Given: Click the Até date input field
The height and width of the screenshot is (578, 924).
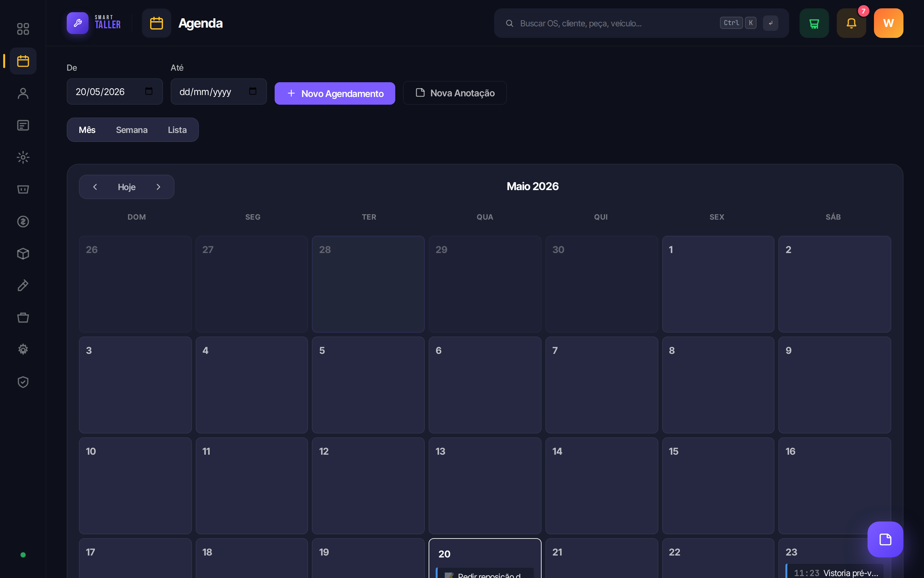Looking at the screenshot, I should click(219, 92).
